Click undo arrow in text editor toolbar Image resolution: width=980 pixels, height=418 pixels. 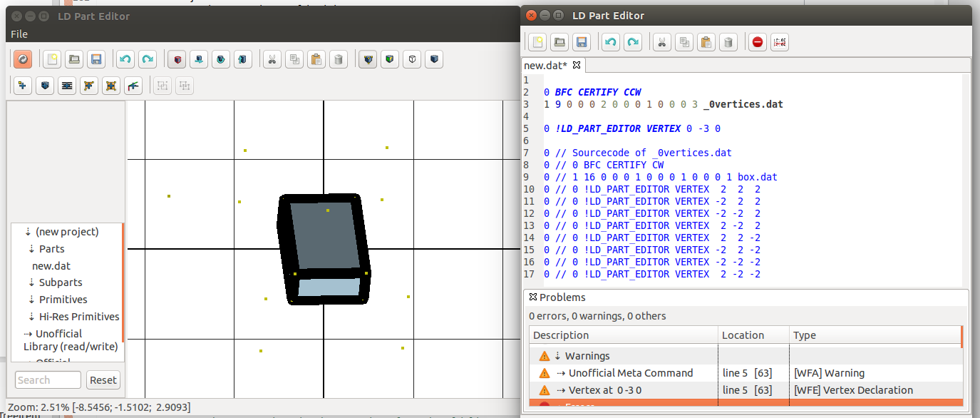(610, 42)
